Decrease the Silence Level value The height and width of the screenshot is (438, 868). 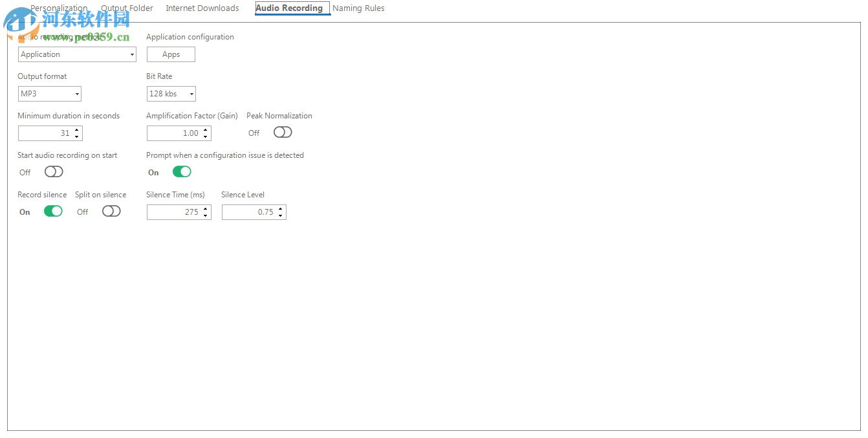pos(281,215)
